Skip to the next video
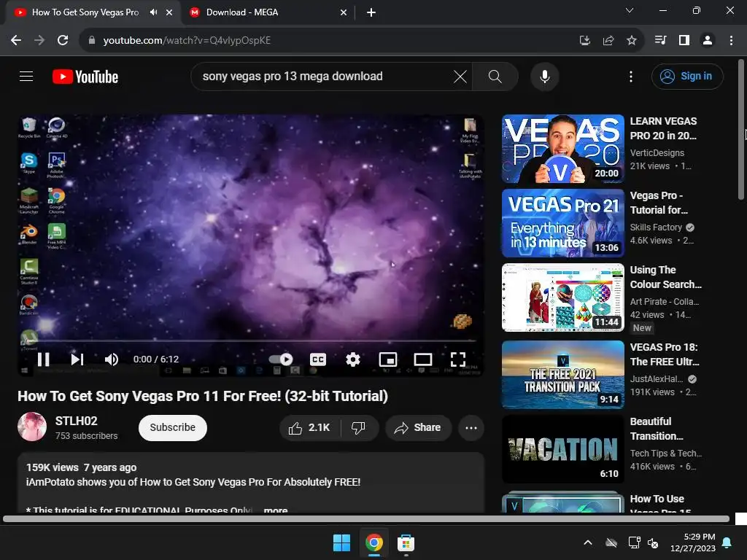 click(77, 359)
